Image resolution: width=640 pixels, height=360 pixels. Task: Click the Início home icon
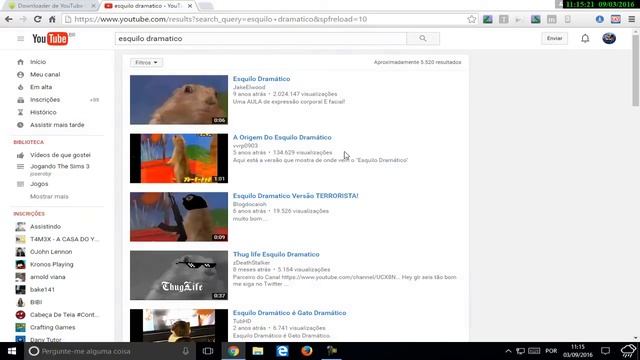(x=20, y=62)
